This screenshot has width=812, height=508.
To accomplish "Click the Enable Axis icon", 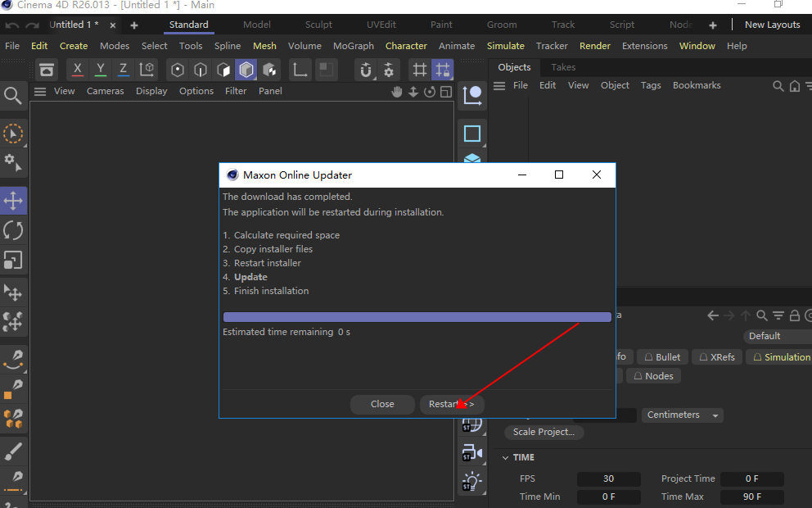I will 300,70.
